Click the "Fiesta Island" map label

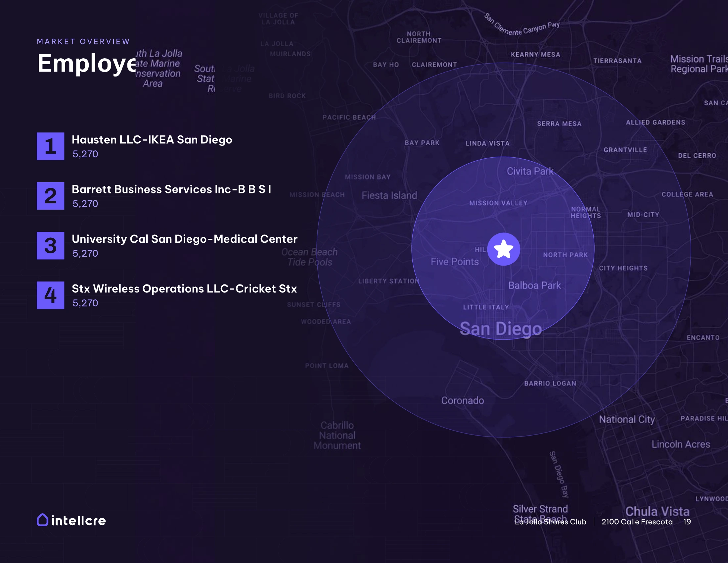pos(389,195)
